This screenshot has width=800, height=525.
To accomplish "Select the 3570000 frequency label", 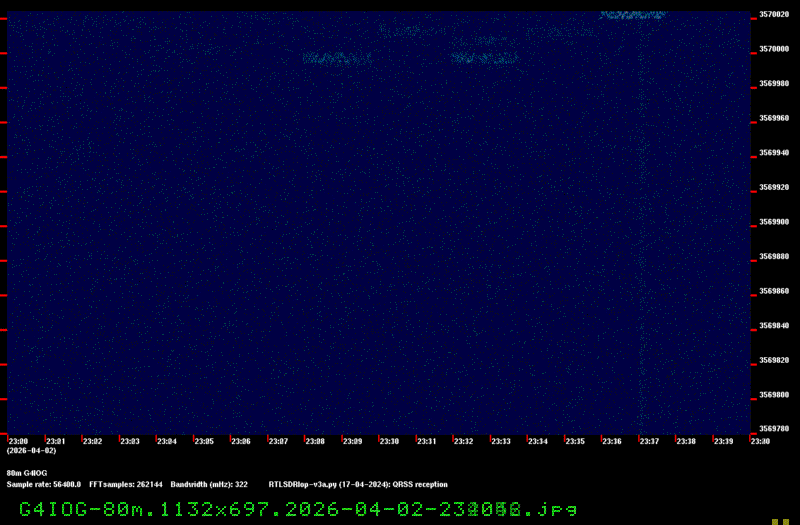I will (x=774, y=49).
